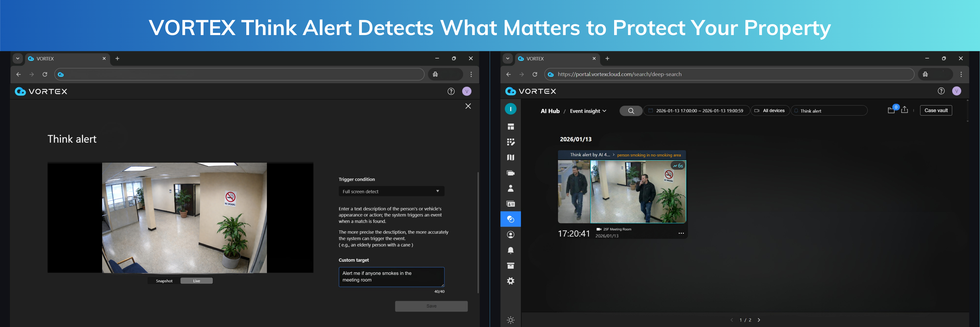
Task: Open the People icon in the sidebar
Action: [x=511, y=188]
